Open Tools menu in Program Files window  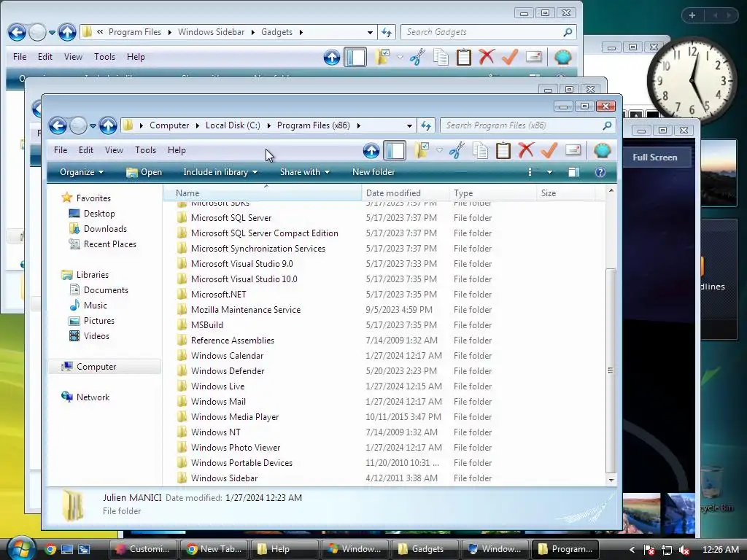coord(145,150)
